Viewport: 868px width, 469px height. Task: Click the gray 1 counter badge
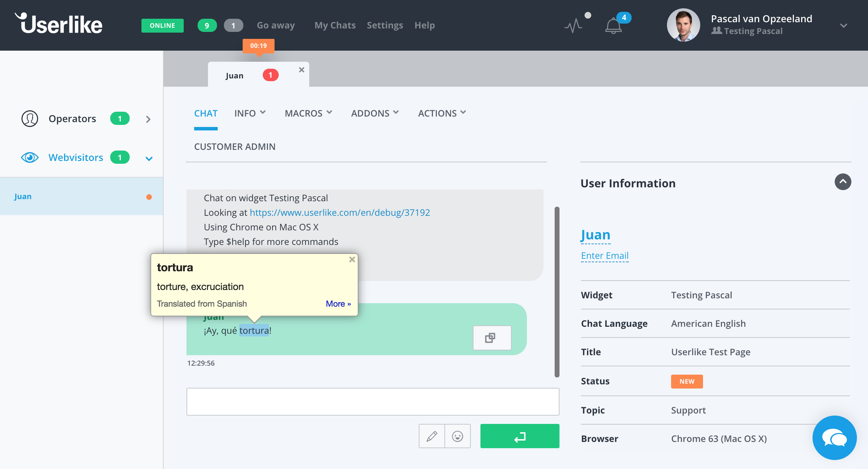click(x=233, y=25)
